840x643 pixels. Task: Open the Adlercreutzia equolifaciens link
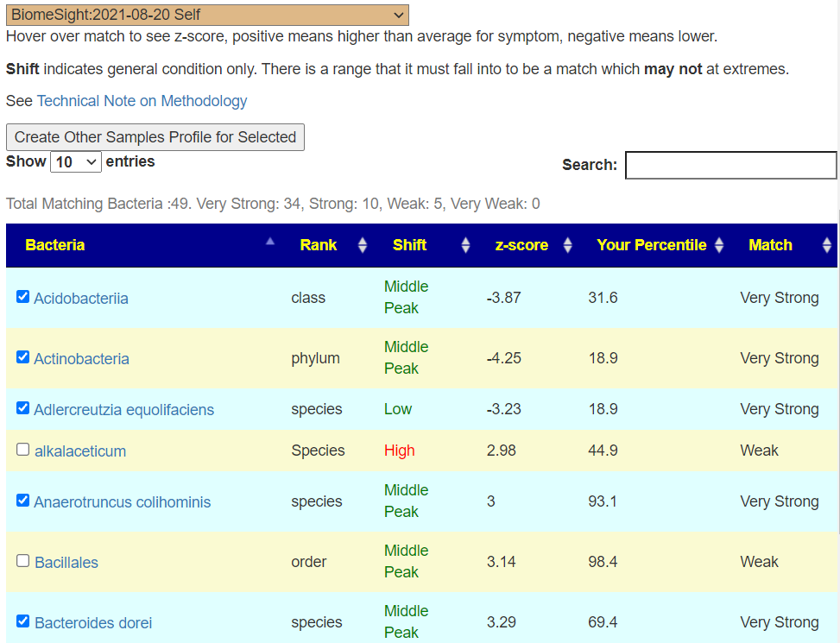pyautogui.click(x=123, y=410)
